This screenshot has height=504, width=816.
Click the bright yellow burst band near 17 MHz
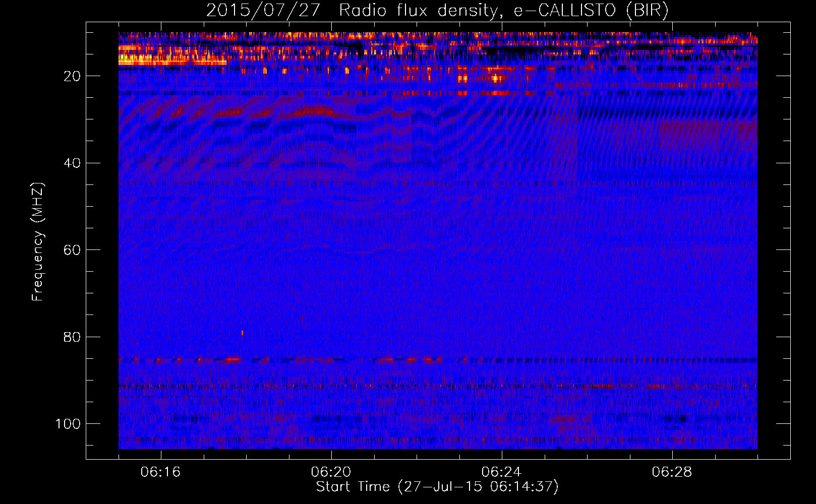pyautogui.click(x=172, y=60)
